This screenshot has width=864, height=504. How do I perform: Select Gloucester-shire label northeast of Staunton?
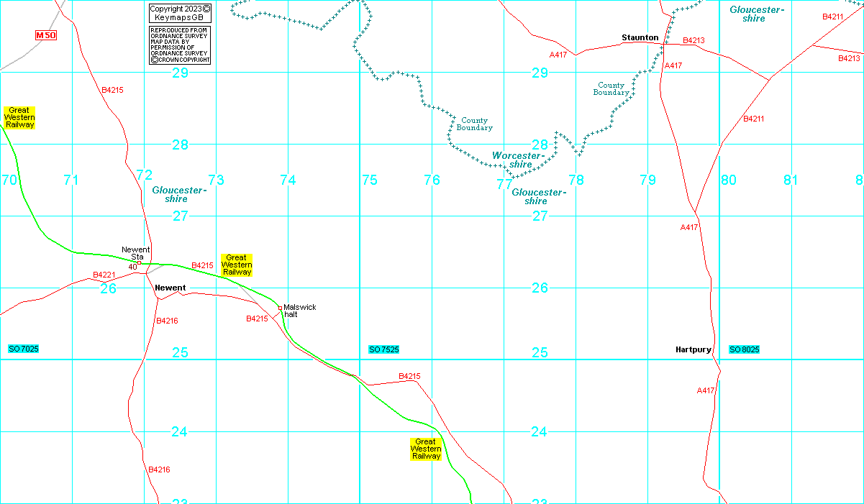756,14
